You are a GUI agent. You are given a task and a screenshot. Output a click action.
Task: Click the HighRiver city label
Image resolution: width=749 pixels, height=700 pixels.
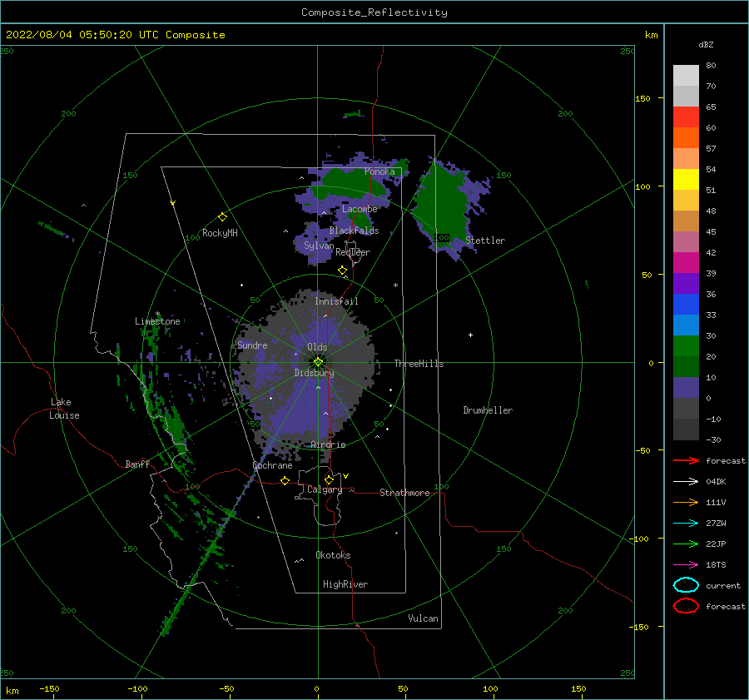coord(345,584)
